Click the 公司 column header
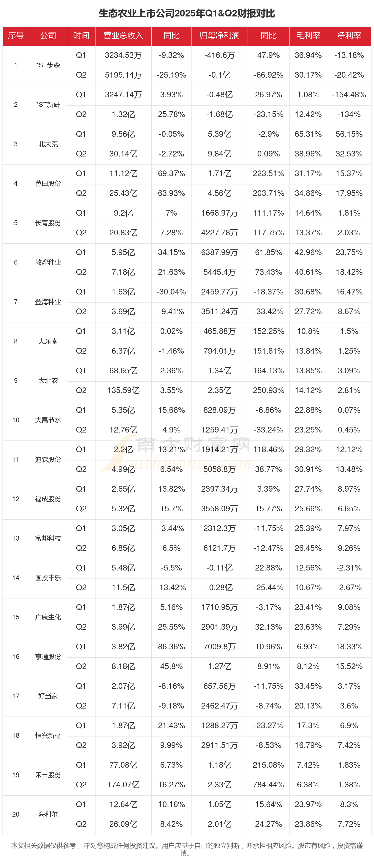The image size is (374, 868). (48, 36)
